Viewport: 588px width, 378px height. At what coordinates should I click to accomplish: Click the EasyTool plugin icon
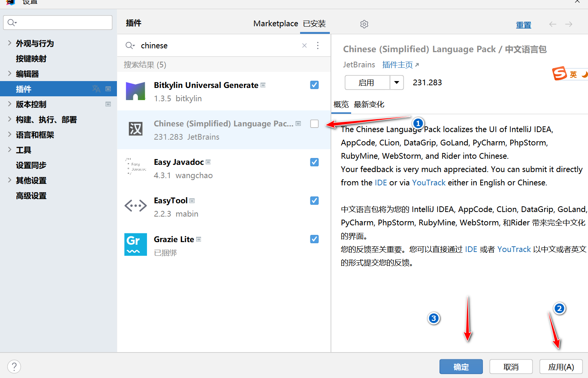click(136, 206)
